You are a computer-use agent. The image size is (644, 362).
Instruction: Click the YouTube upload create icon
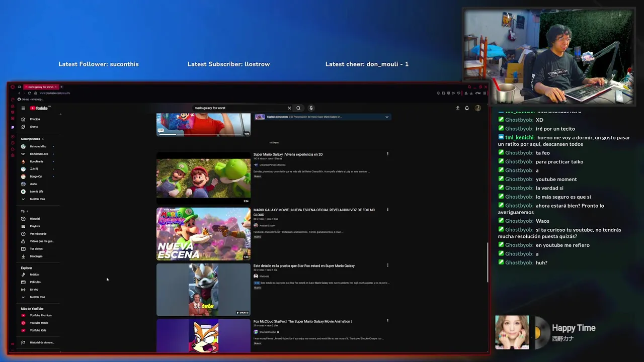(457, 108)
